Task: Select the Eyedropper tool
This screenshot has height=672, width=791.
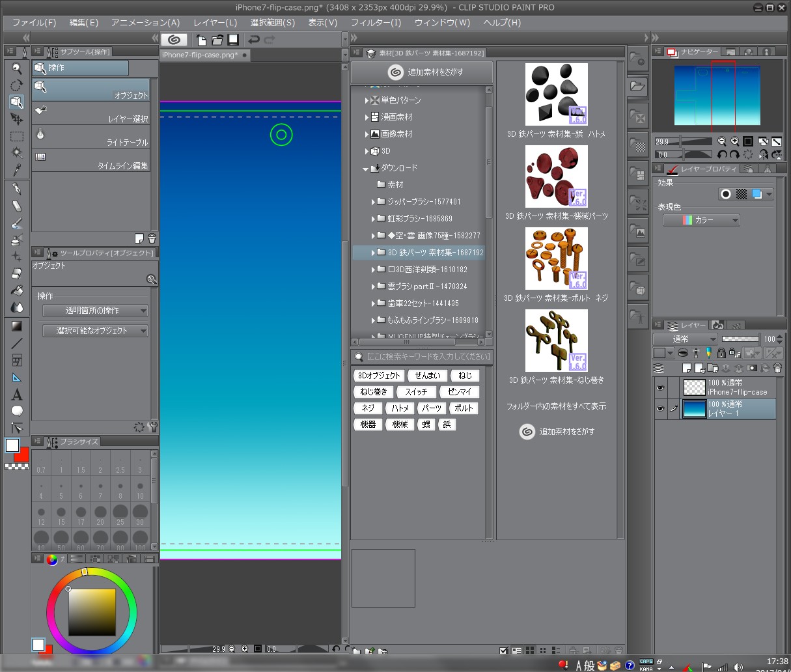Action: (x=17, y=170)
